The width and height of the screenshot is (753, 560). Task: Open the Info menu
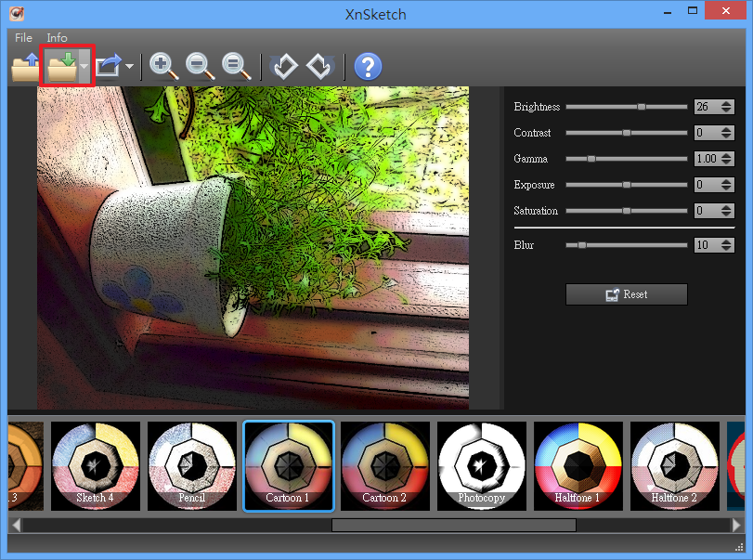[x=58, y=38]
